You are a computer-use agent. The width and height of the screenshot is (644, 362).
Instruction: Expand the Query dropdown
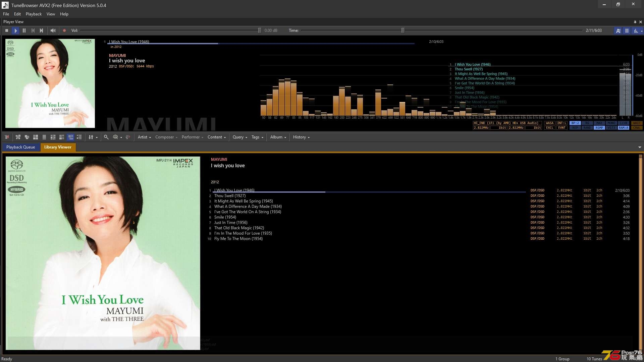click(x=240, y=137)
